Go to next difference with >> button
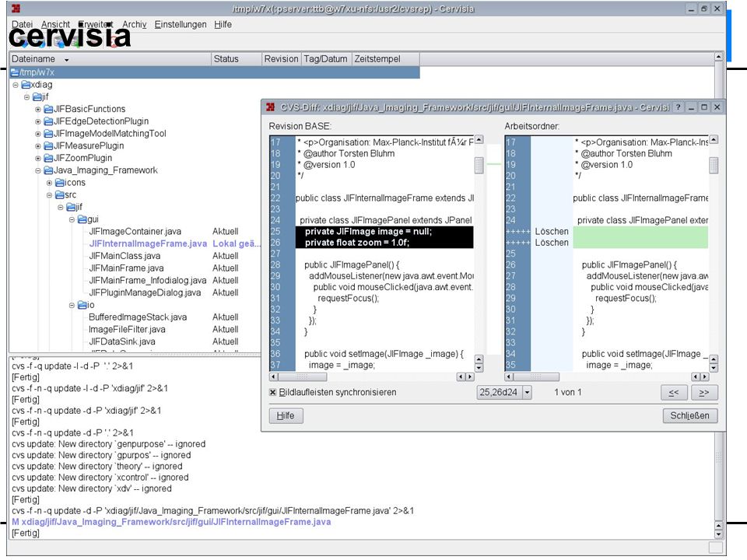The height and width of the screenshot is (560, 747). 703,392
